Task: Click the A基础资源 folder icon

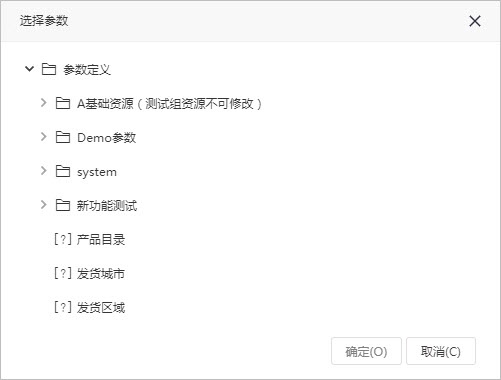Action: pos(63,103)
